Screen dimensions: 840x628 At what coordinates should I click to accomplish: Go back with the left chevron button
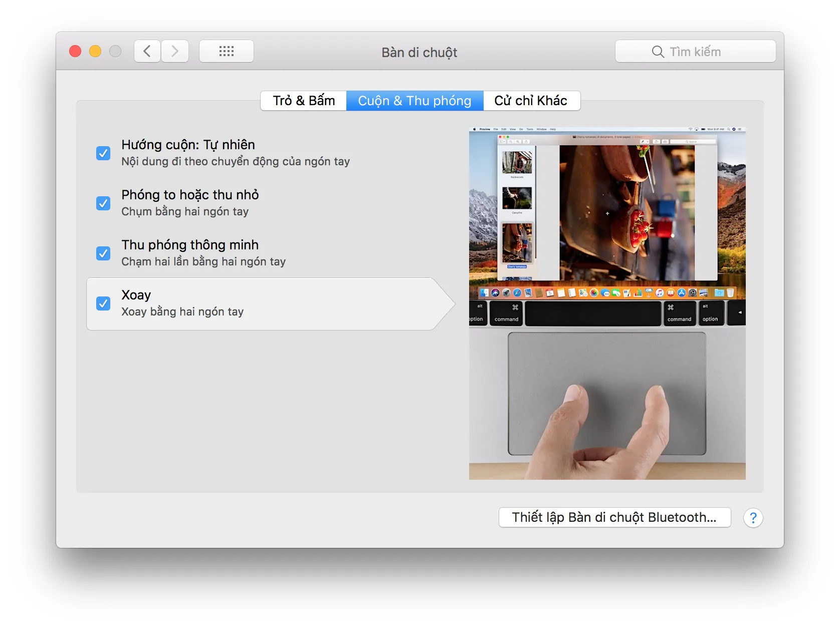click(x=147, y=51)
